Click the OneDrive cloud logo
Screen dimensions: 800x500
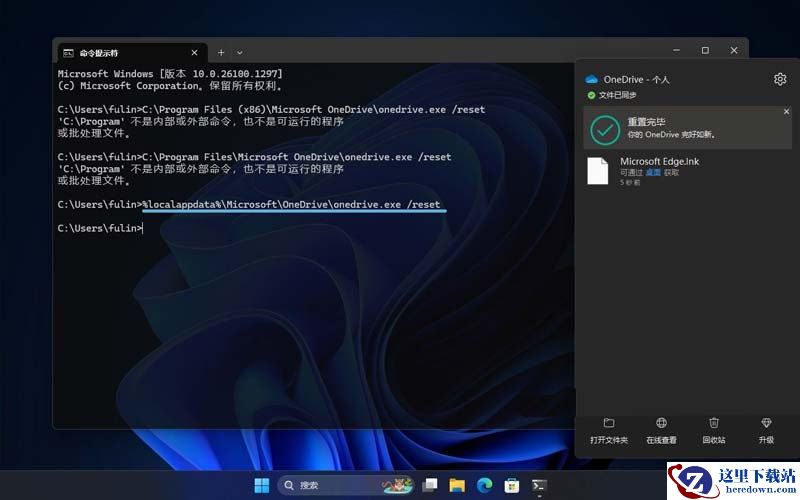(591, 79)
